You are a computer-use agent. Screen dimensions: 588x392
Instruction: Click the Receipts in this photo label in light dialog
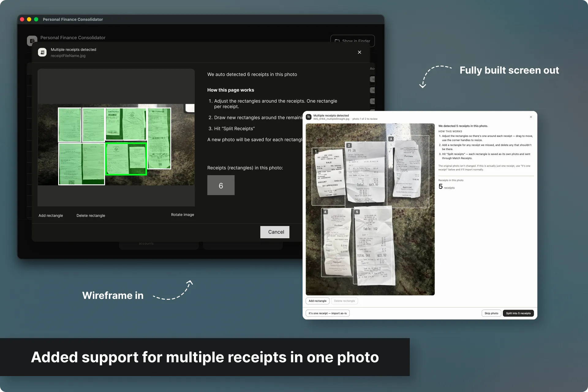[x=451, y=180]
